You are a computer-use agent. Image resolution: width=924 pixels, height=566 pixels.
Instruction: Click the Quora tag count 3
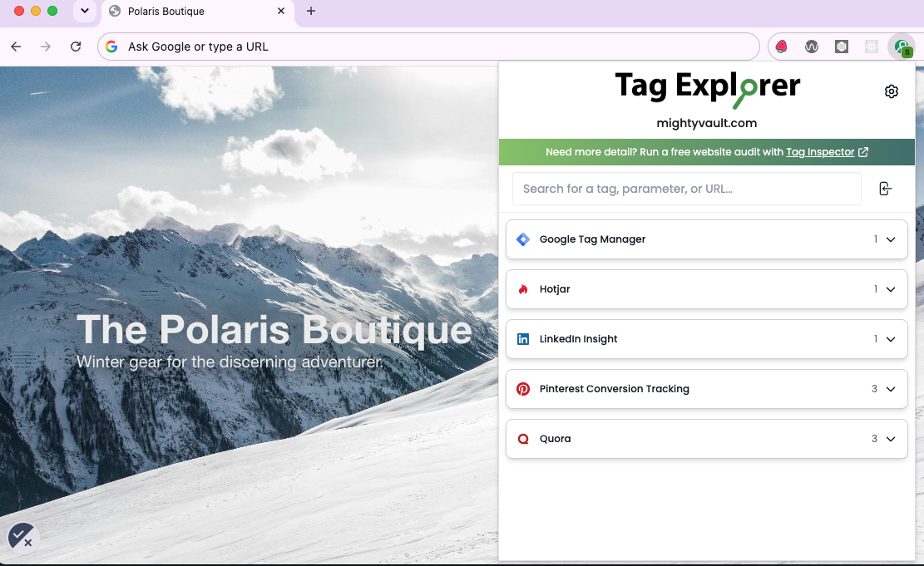pyautogui.click(x=874, y=439)
